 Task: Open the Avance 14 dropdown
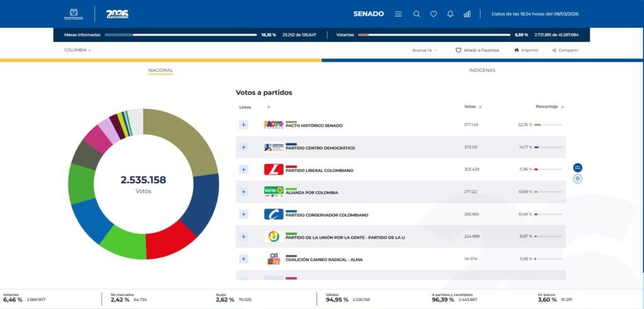[425, 50]
